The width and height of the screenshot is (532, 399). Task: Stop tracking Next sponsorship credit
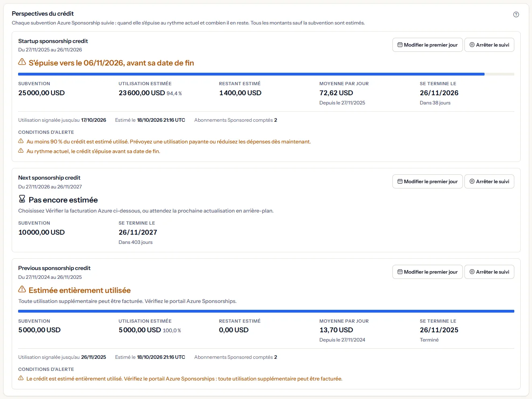pyautogui.click(x=489, y=182)
